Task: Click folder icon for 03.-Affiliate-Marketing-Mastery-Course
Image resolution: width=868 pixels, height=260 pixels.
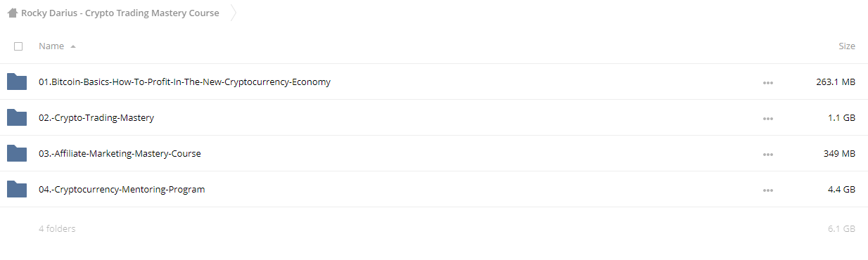Action: point(17,153)
